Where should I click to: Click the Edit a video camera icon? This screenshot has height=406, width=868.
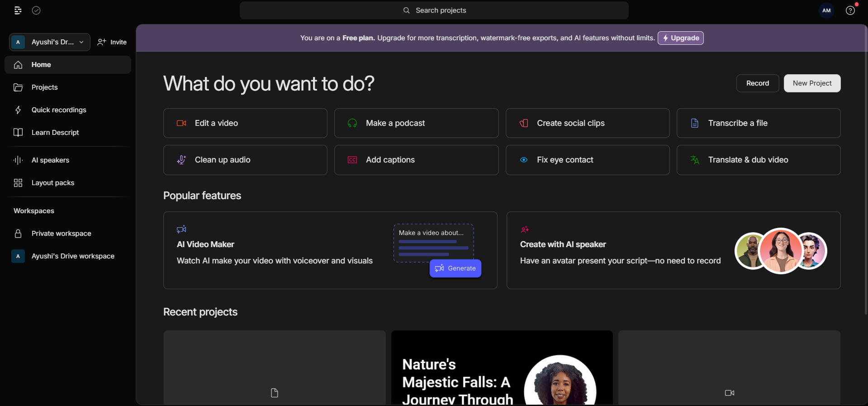click(x=181, y=123)
